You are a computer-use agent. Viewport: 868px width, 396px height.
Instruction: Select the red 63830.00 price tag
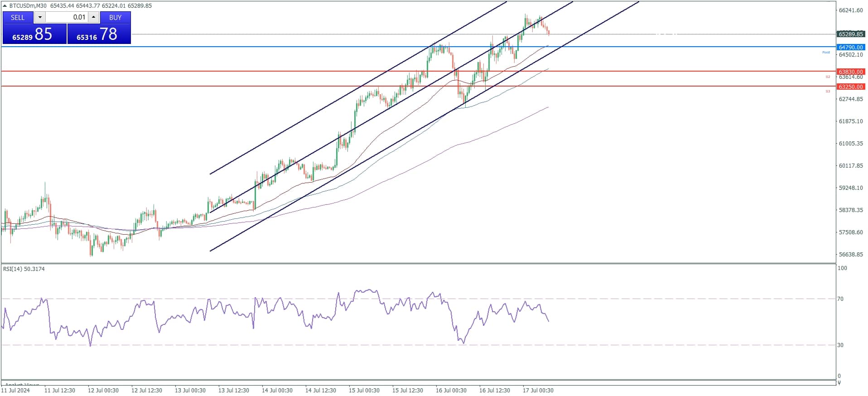(850, 72)
